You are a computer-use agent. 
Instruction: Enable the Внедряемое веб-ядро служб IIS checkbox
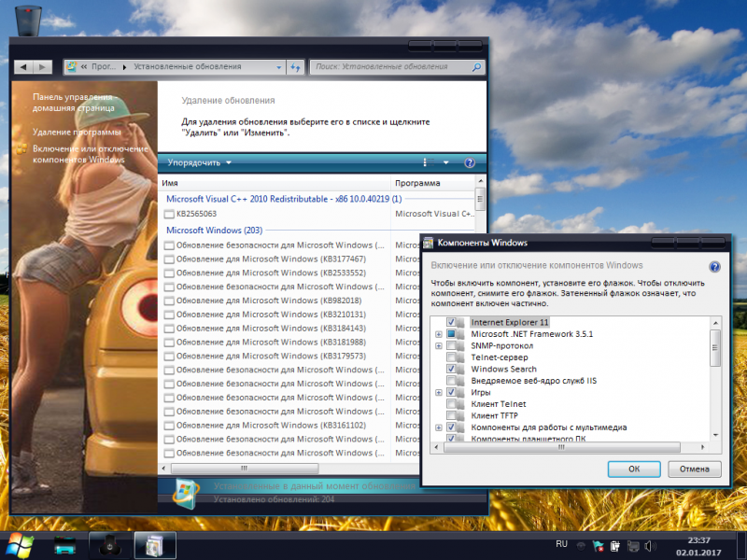tap(451, 381)
